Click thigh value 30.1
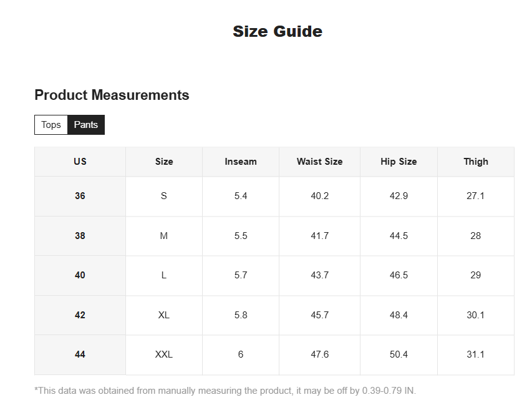 [x=476, y=315]
